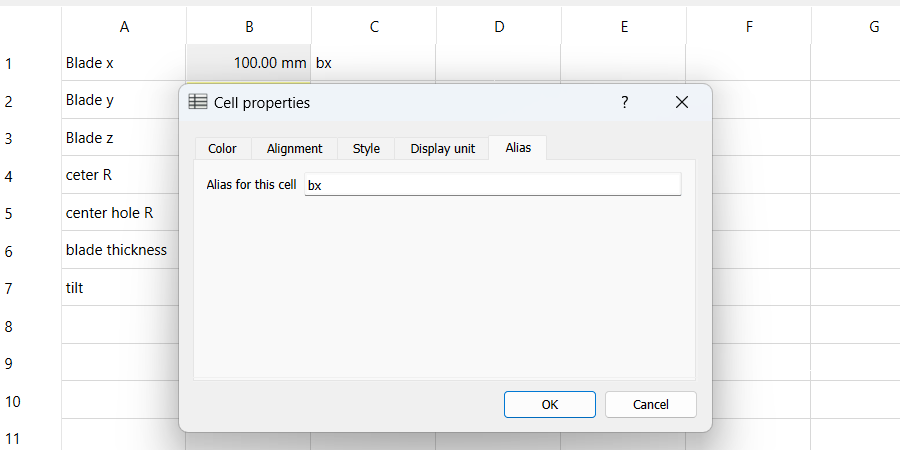Select the Alias tab

click(518, 148)
